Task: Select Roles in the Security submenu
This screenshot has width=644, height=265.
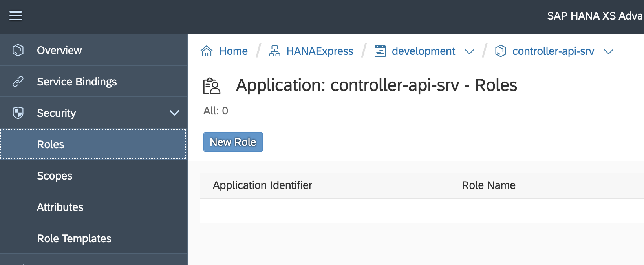Action: pos(93,144)
